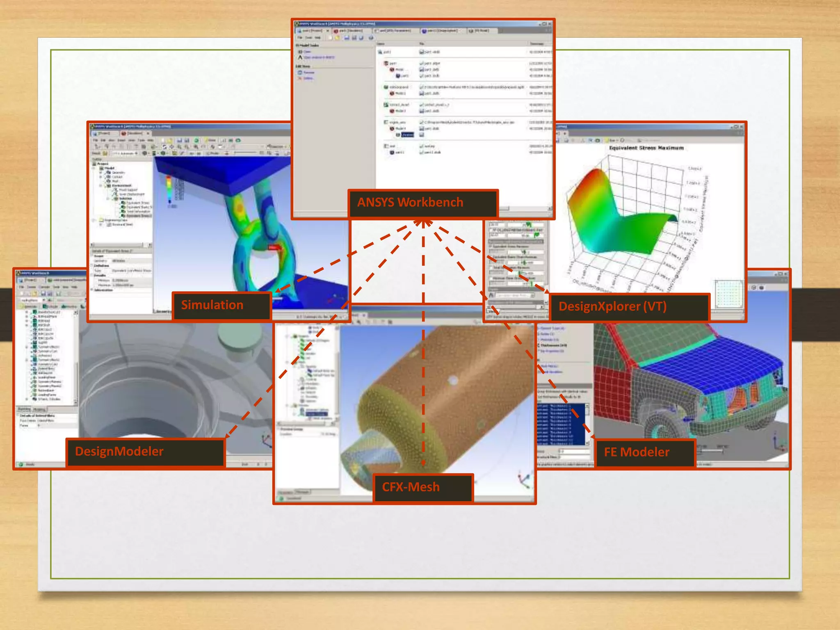This screenshot has width=840, height=630.
Task: Collapse the Definition section in Simulation details
Action: click(92, 266)
